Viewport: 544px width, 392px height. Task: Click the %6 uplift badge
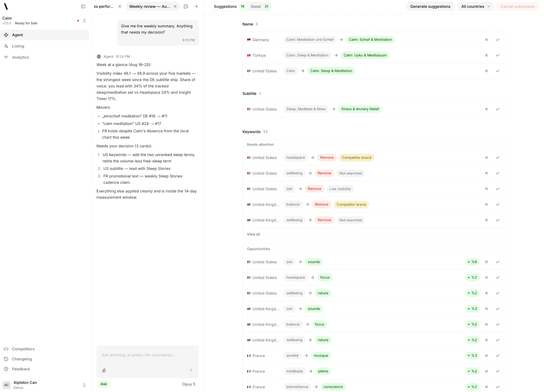pos(473,262)
